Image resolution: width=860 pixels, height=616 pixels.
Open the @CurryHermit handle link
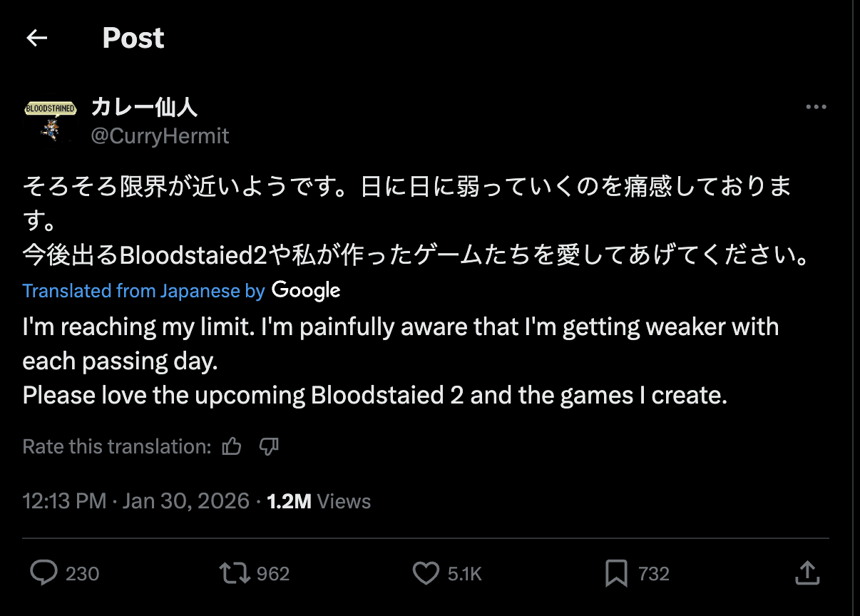click(x=160, y=135)
